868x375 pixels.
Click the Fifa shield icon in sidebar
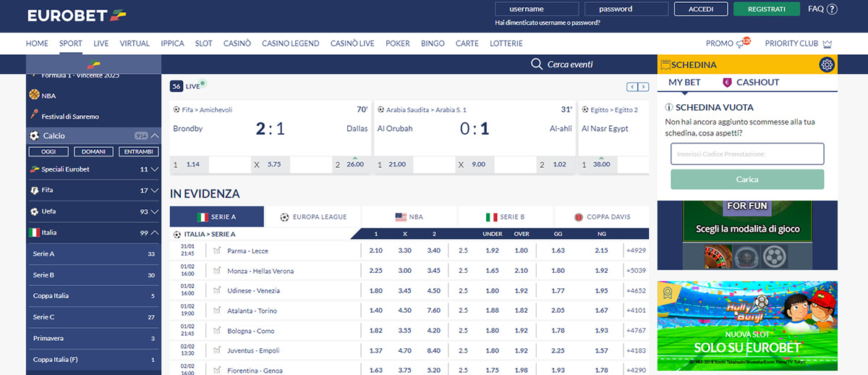click(x=34, y=190)
